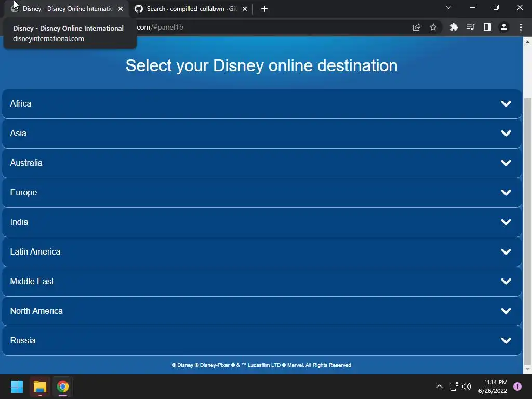The height and width of the screenshot is (399, 532).
Task: Click the GitHub favicon on second tab
Action: coord(138,9)
